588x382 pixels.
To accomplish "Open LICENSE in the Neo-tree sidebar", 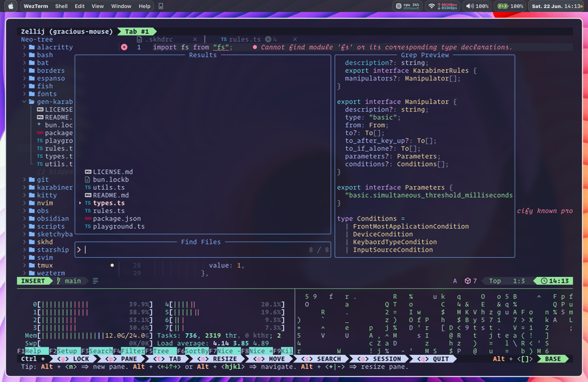I will pyautogui.click(x=55, y=109).
